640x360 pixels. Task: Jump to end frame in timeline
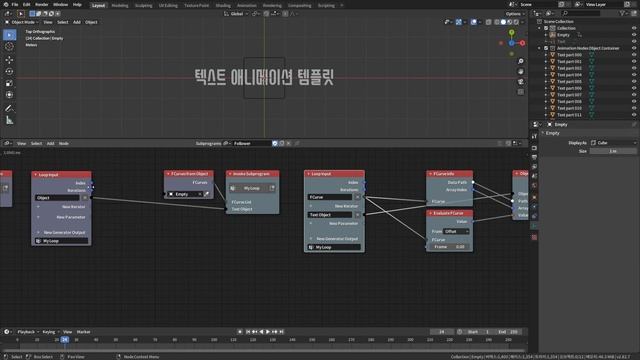[x=281, y=332]
